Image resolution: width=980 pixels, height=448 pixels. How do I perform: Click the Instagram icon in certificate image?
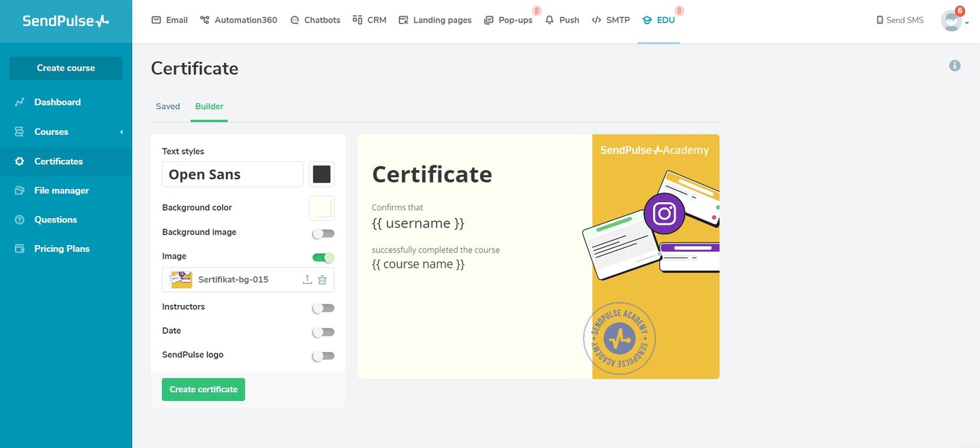pos(664,214)
